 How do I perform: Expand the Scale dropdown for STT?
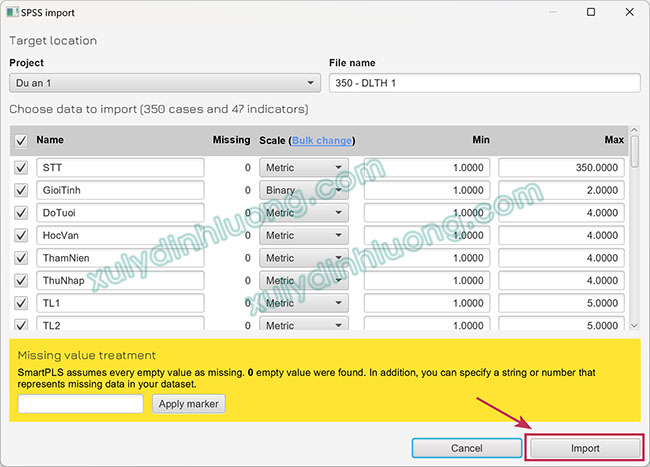(x=303, y=167)
